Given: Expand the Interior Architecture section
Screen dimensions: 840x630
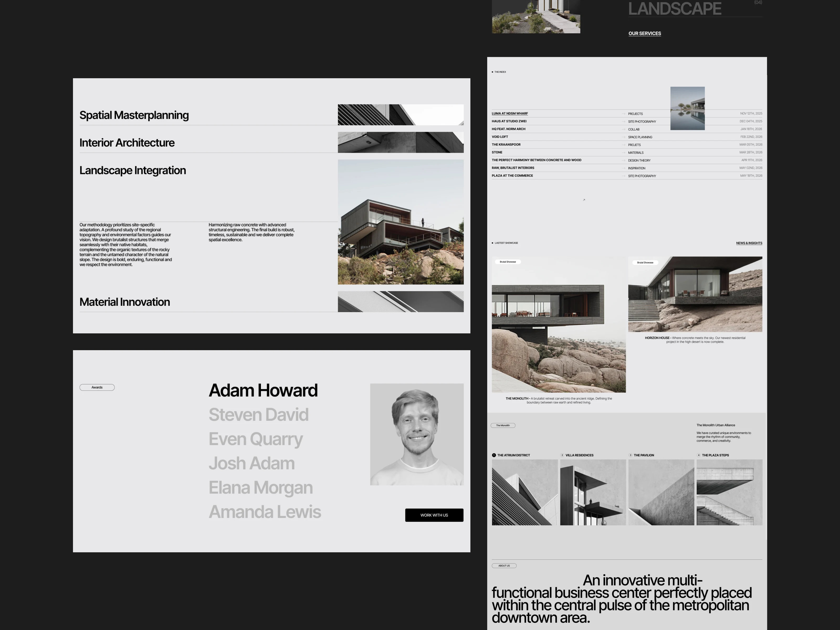Looking at the screenshot, I should click(x=127, y=143).
